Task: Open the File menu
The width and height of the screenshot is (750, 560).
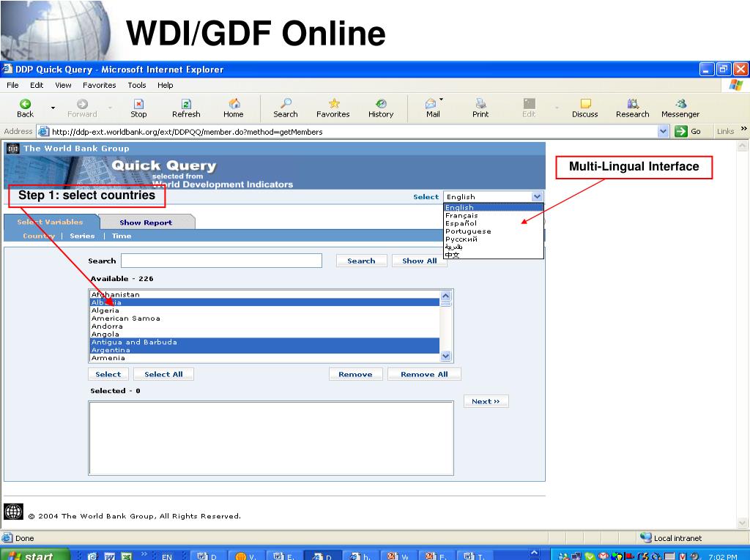Action: (13, 85)
